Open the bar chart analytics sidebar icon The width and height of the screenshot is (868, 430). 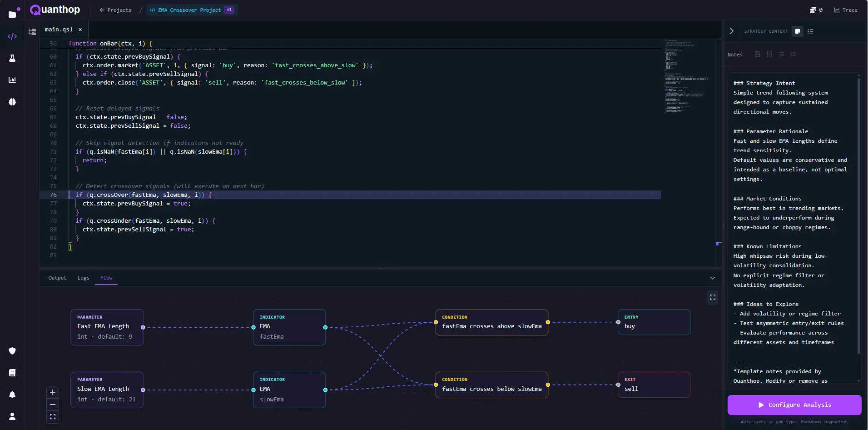[x=12, y=80]
